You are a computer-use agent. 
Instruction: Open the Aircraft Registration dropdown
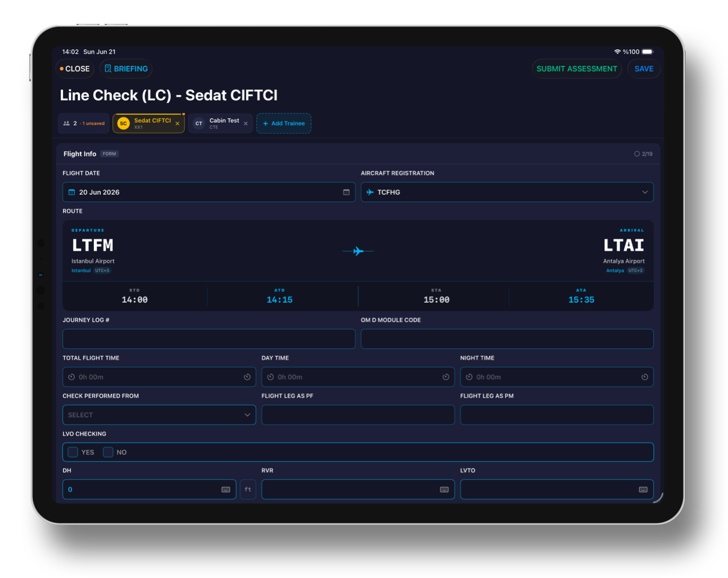(x=507, y=192)
